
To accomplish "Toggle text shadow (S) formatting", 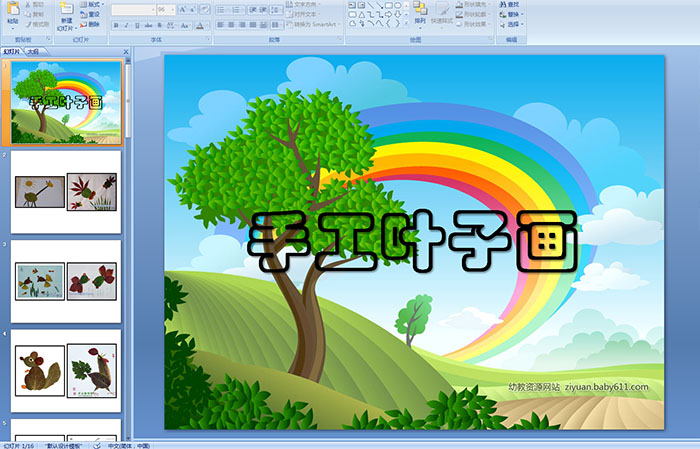I will pos(159,25).
